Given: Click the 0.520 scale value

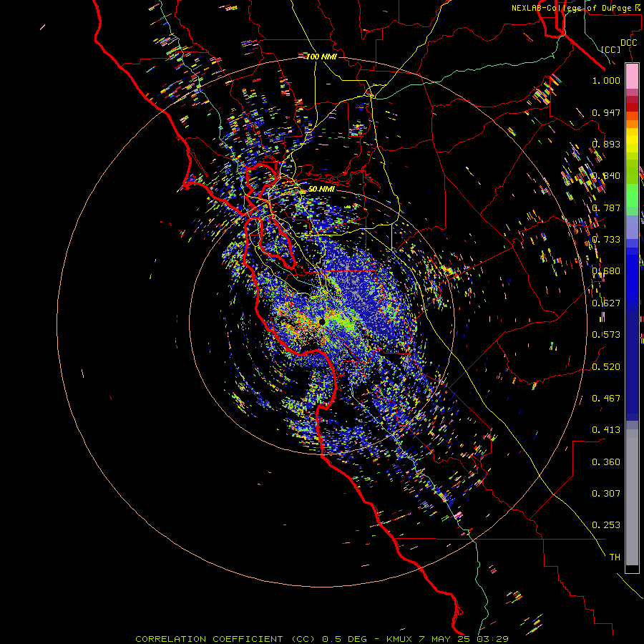Looking at the screenshot, I should click(x=606, y=367).
